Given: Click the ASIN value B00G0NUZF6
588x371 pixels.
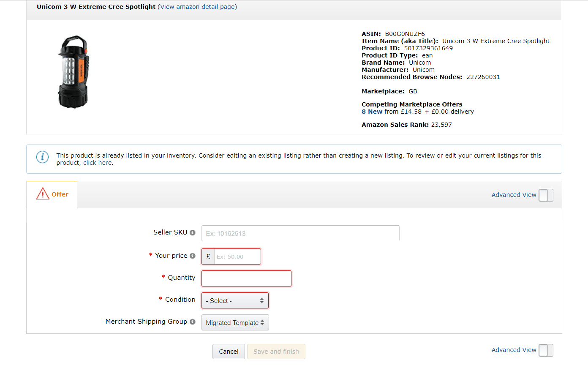Looking at the screenshot, I should (405, 34).
